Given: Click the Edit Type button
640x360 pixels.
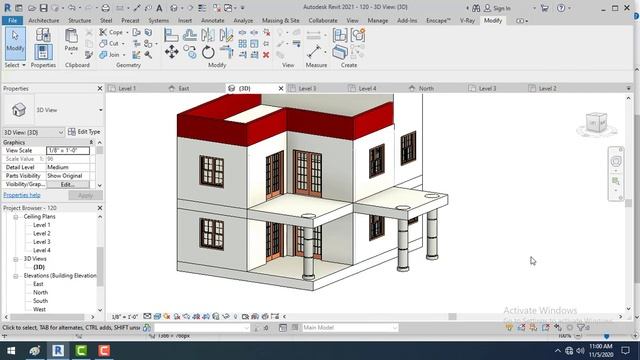Looking at the screenshot, I should (x=84, y=132).
